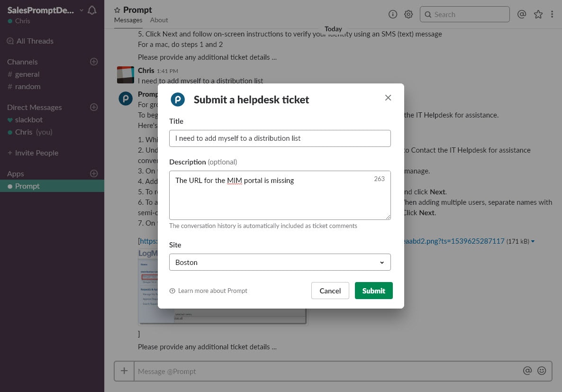Open conversation settings gear
Screen dimensions: 562x392
(x=408, y=14)
